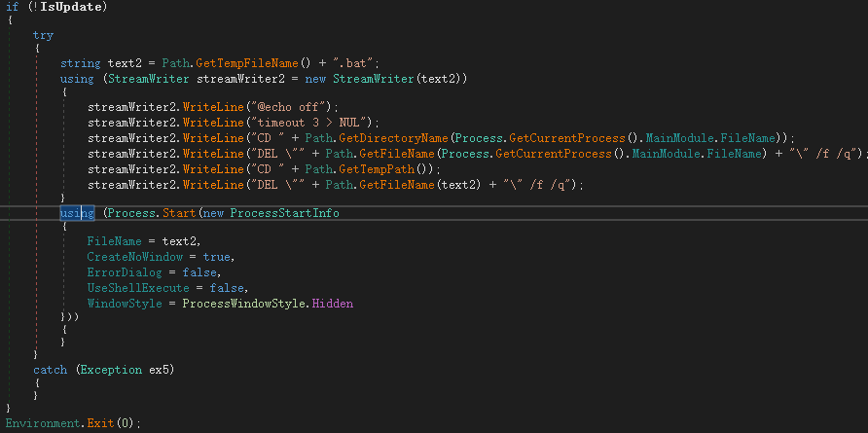
Task: Click false value on the ErrorDialog line
Action: click(199, 272)
